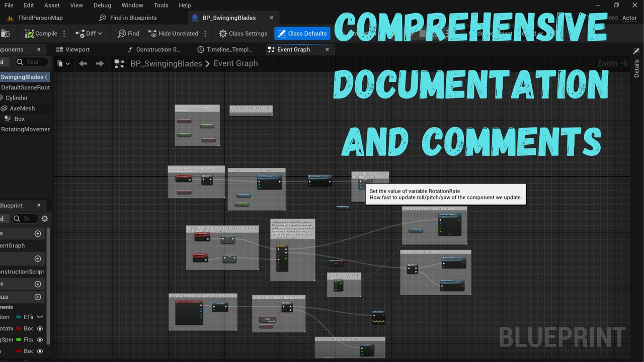This screenshot has height=362, width=644.
Task: Click the Components search field
Action: 32,62
